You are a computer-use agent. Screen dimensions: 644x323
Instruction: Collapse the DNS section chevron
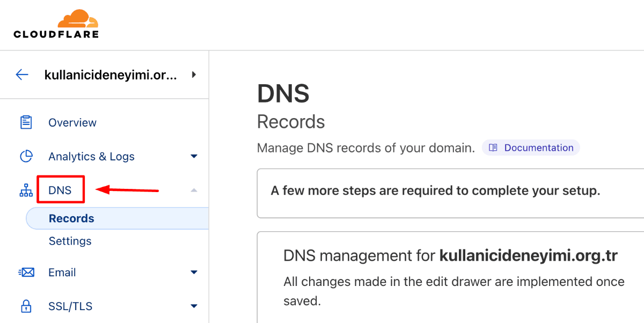point(194,190)
